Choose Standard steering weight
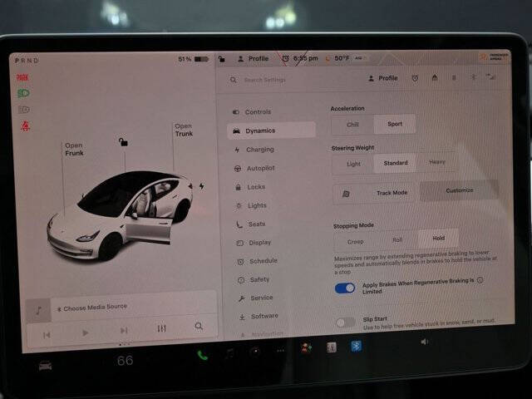Screen dimensions: 532x399 click(x=396, y=163)
